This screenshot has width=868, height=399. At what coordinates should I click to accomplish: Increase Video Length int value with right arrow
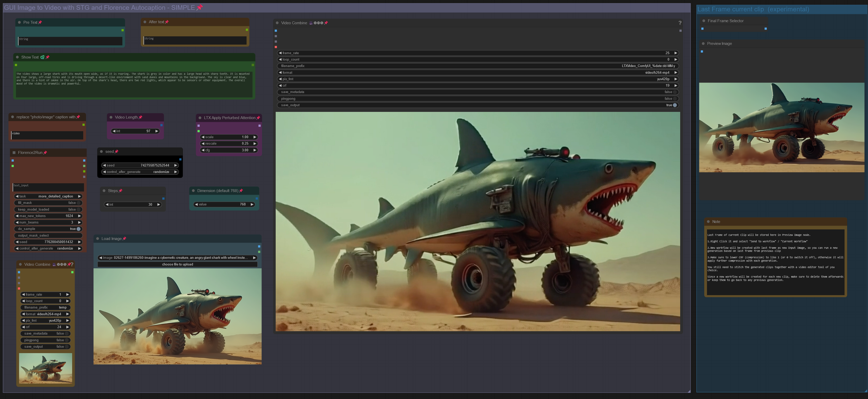pos(157,131)
